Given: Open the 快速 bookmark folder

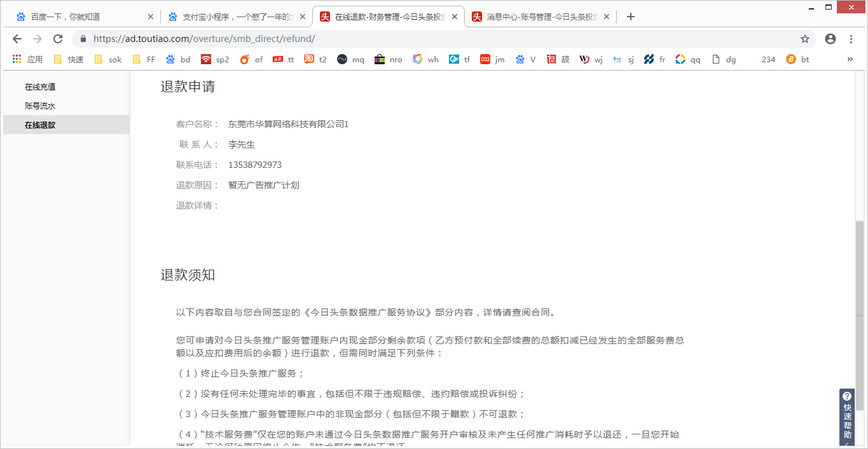Looking at the screenshot, I should click(69, 59).
